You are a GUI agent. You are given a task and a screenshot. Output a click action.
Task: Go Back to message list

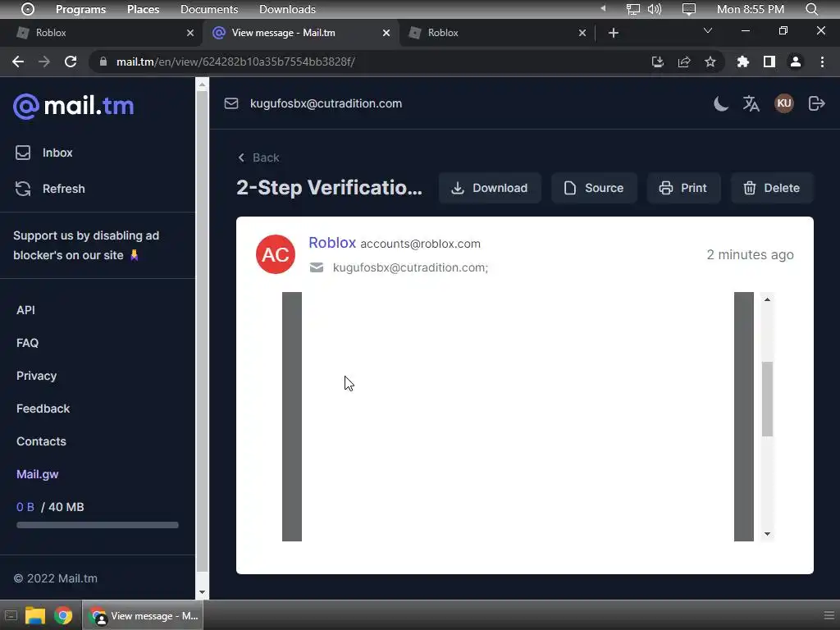pyautogui.click(x=258, y=157)
